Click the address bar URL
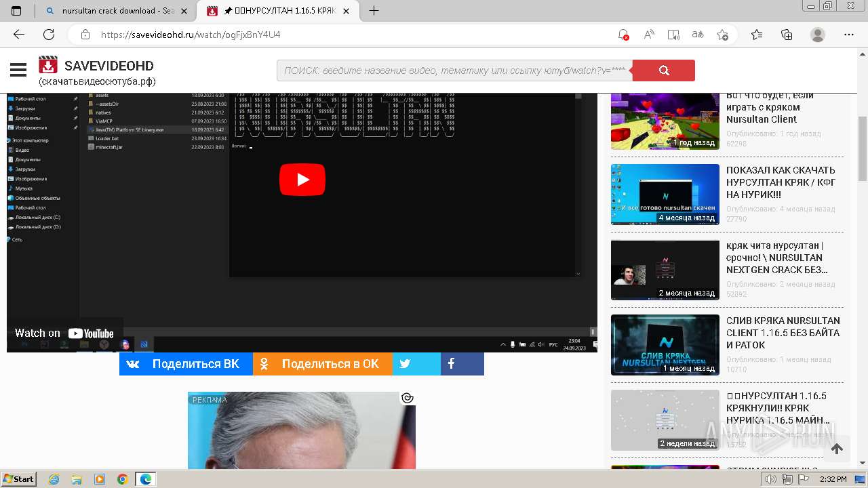 [x=191, y=35]
